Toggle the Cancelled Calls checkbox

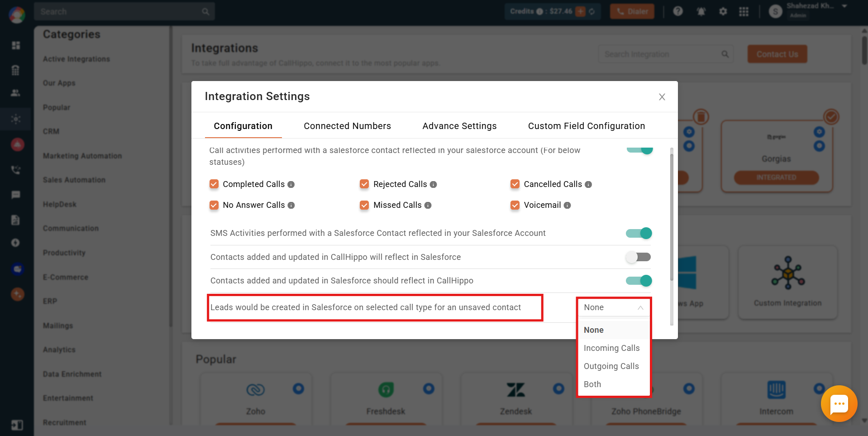click(x=515, y=184)
